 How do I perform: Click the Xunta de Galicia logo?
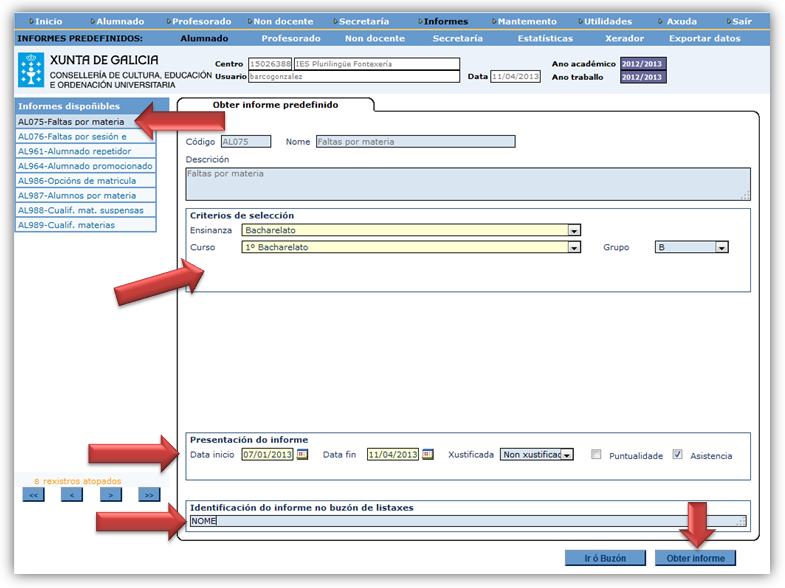[30, 70]
